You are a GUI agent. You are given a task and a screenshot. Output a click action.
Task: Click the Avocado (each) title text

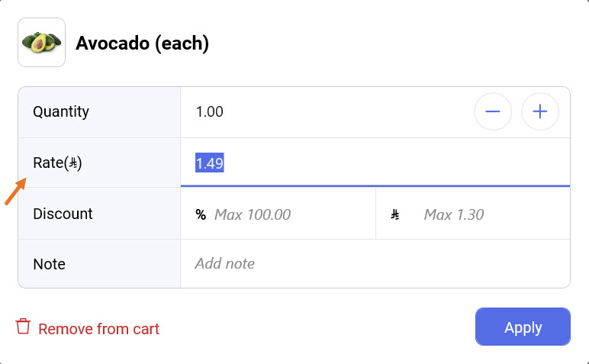(x=142, y=43)
